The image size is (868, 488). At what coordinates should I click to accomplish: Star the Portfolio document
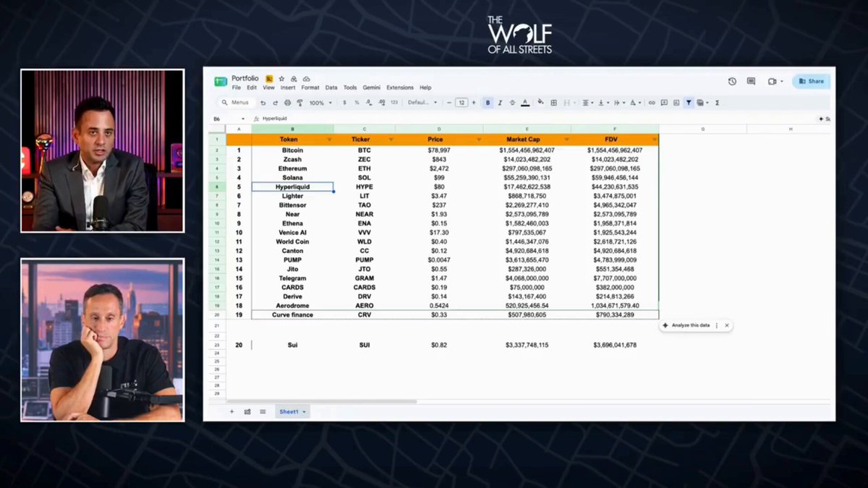coord(283,78)
